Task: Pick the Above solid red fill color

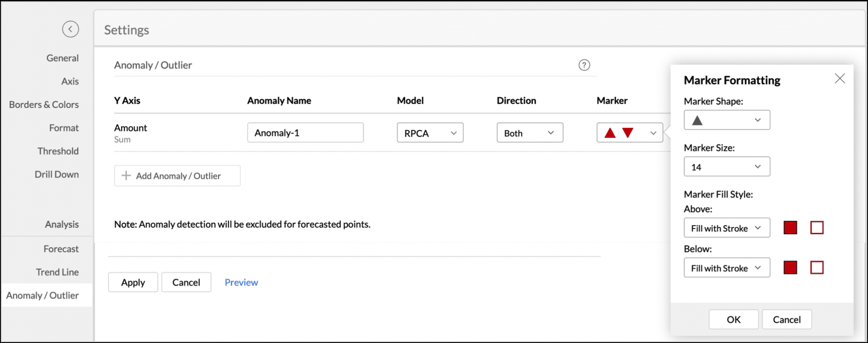Action: [790, 228]
